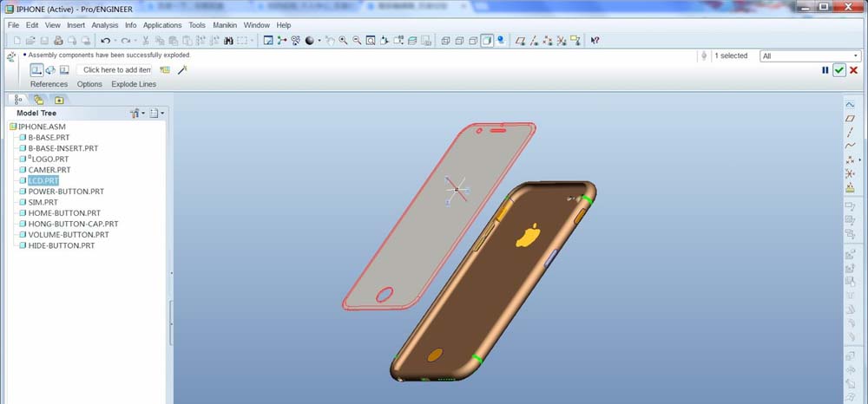868x404 pixels.
Task: Click the Refit zoom-to-fit icon
Action: point(371,41)
